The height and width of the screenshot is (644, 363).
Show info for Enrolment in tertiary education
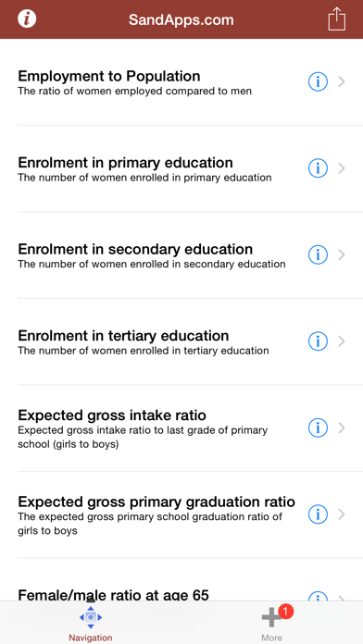click(318, 341)
